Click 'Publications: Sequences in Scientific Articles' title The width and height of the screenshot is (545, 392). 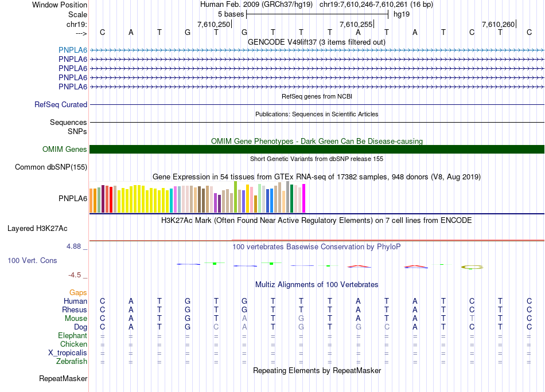point(317,114)
